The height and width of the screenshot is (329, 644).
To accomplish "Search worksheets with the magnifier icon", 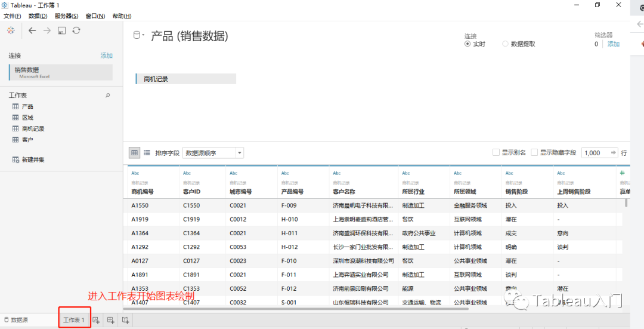I will point(107,96).
